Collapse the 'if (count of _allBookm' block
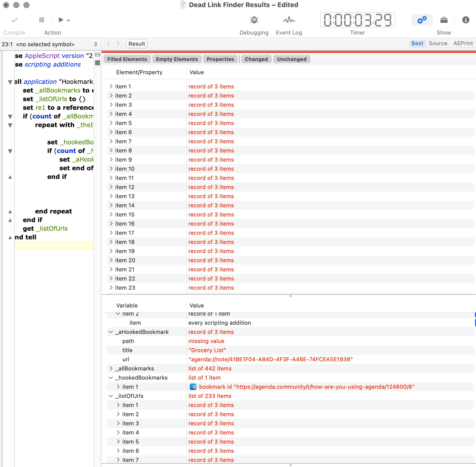 pyautogui.click(x=10, y=117)
